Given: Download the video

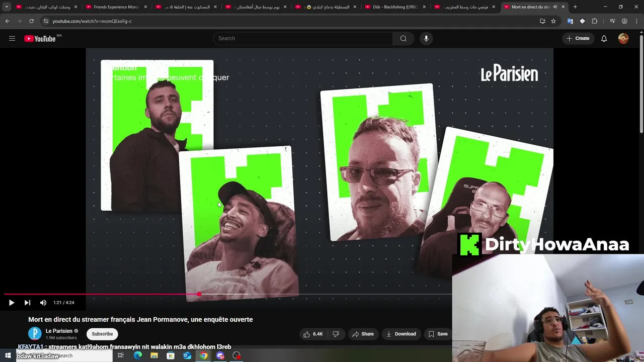Looking at the screenshot, I should 401,334.
